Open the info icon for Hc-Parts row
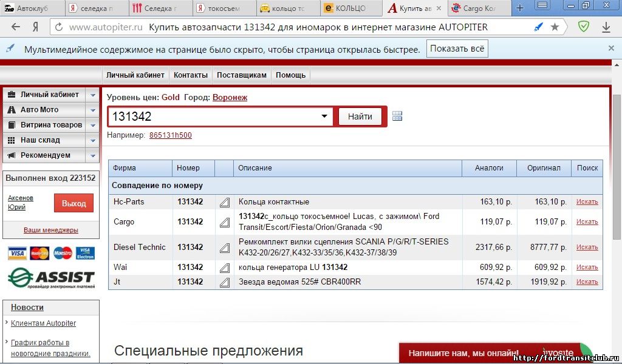 point(225,203)
